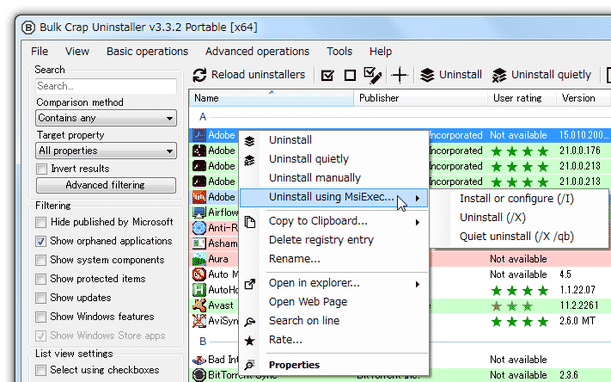Enable Select using checkboxes option
611x382 pixels.
(41, 370)
